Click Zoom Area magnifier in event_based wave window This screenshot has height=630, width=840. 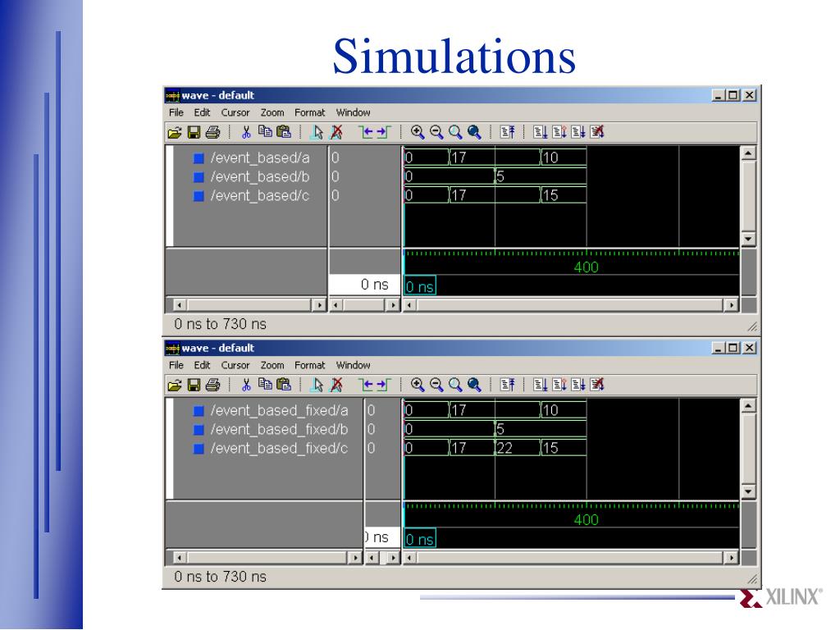pos(455,132)
